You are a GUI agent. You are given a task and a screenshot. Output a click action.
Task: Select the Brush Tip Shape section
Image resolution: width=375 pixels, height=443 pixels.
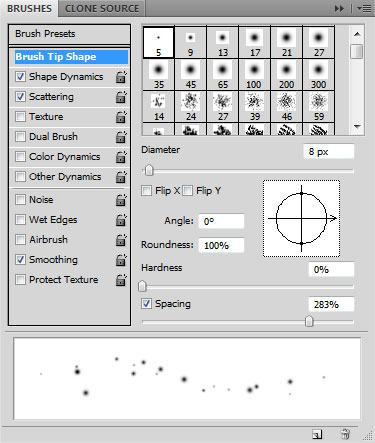(x=71, y=57)
